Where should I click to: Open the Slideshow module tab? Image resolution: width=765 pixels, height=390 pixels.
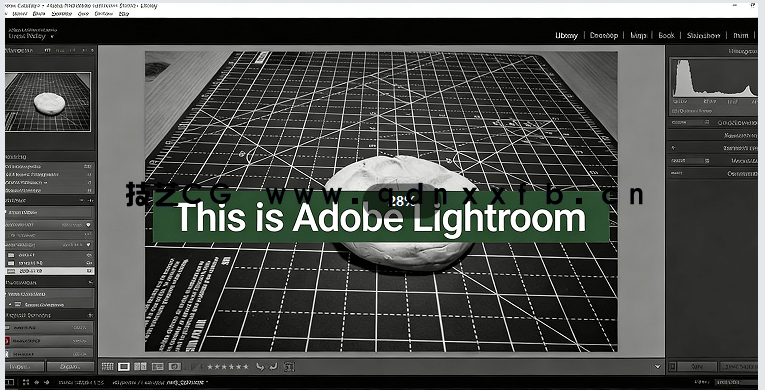pos(704,36)
